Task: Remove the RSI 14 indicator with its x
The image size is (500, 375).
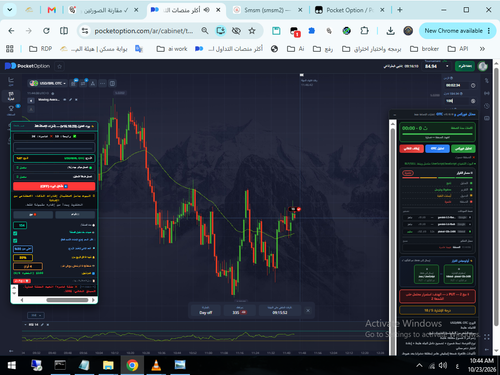Action: point(48,324)
